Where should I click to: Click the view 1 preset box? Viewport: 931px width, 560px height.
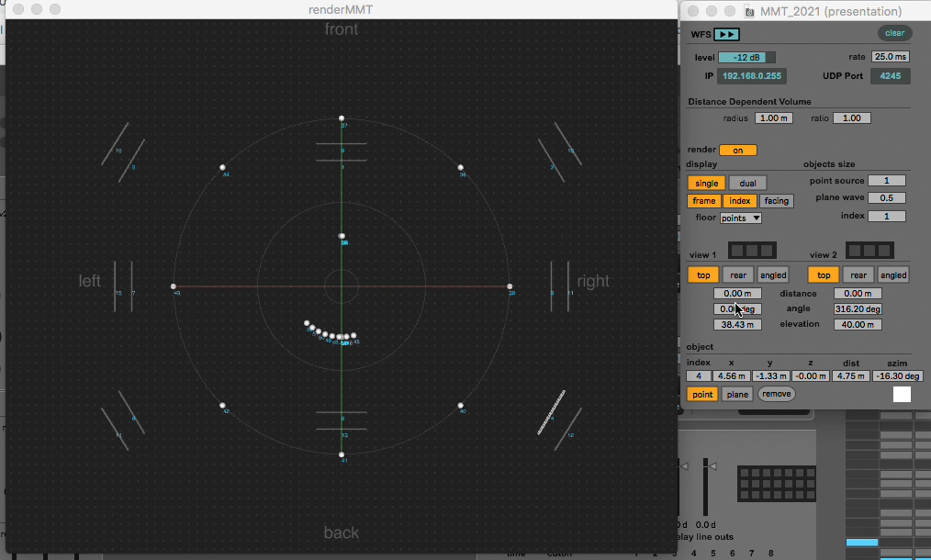point(752,250)
